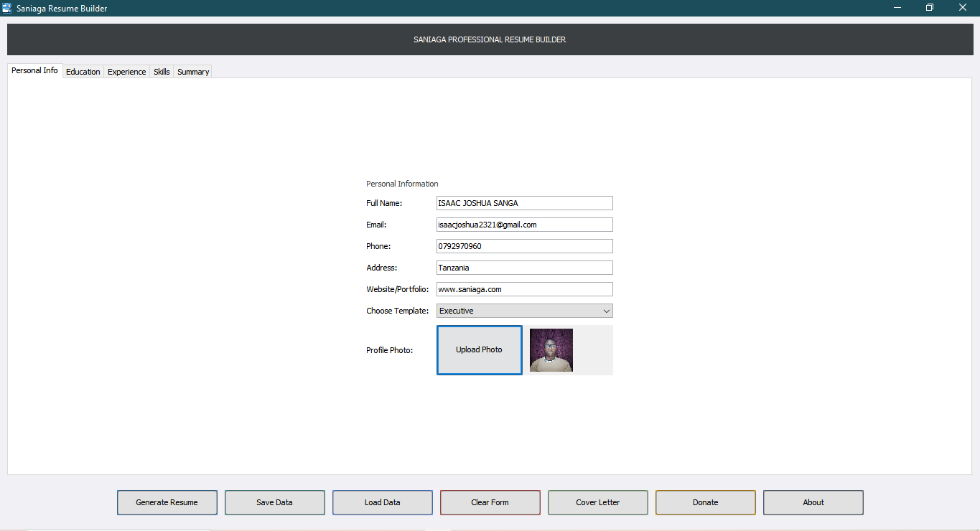The height and width of the screenshot is (531, 980).
Task: Switch to the Education tab
Action: click(x=83, y=72)
